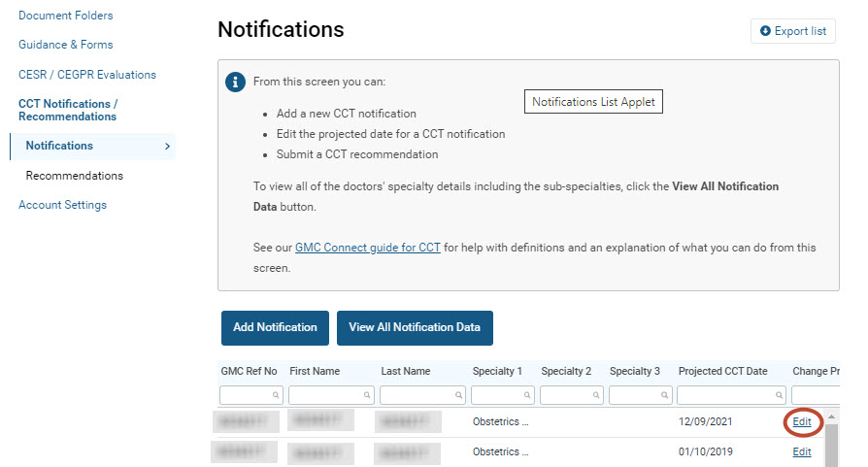The image size is (868, 467).
Task: Click View All Notification Data button
Action: (x=415, y=327)
